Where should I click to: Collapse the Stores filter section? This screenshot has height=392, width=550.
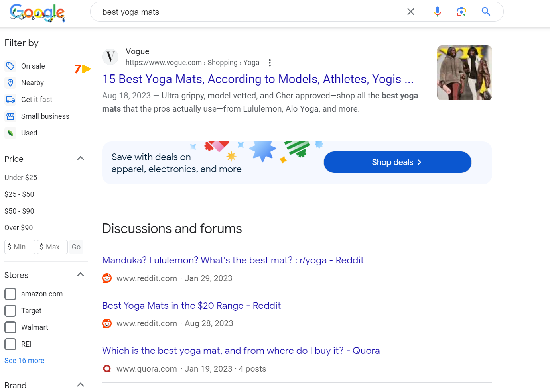click(81, 275)
